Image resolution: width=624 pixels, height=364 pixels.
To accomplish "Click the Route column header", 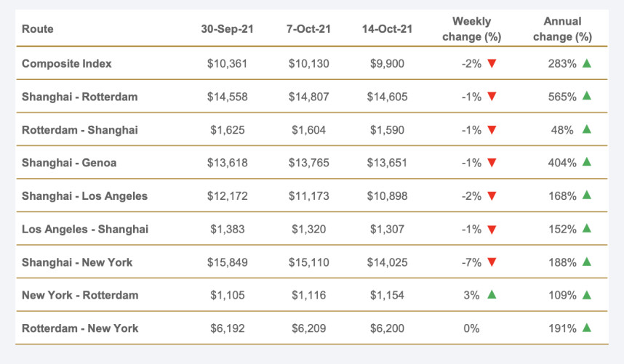I will pos(38,29).
